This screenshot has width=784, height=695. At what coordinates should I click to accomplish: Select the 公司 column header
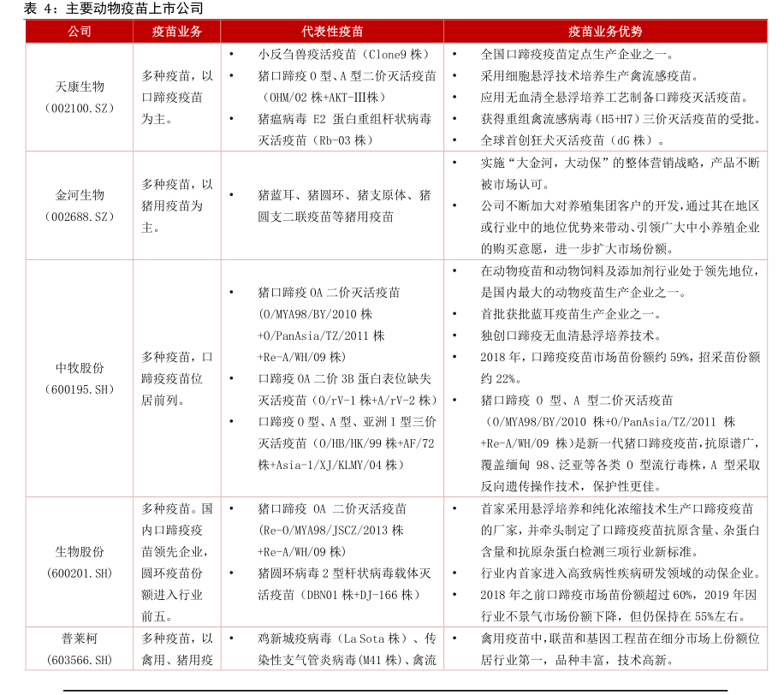[x=79, y=32]
